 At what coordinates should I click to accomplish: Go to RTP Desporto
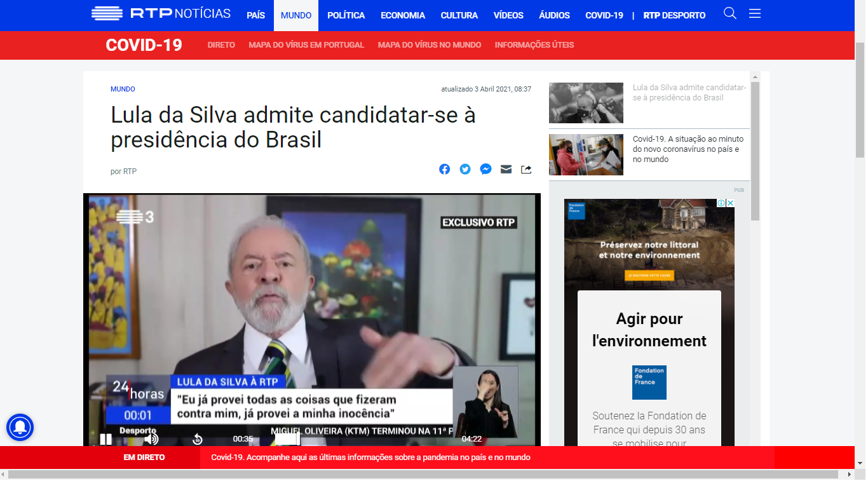(x=674, y=15)
